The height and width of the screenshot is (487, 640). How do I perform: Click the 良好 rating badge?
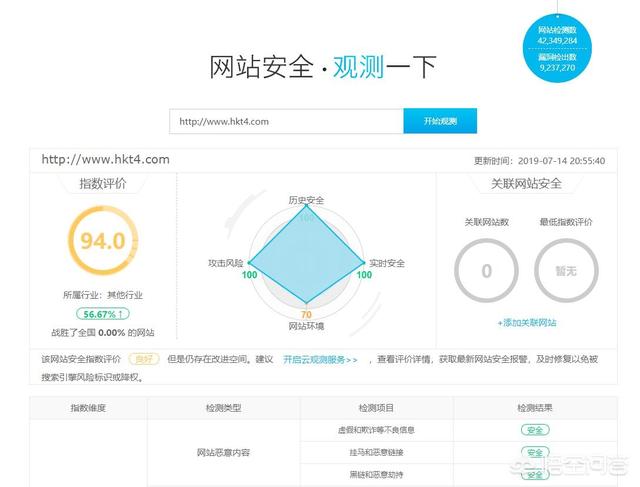(144, 359)
